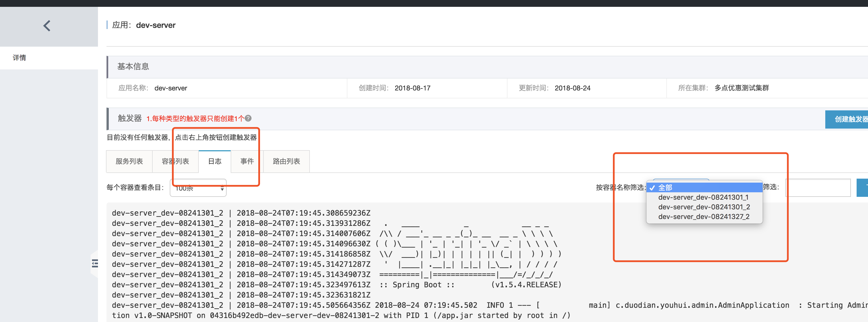Click the back chevron arrow icon

pyautogui.click(x=47, y=26)
